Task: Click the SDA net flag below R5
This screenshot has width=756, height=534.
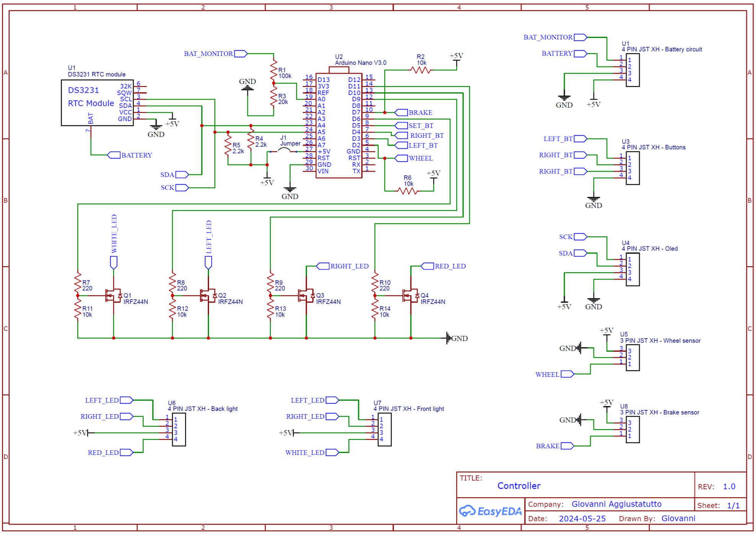Action: coord(174,175)
